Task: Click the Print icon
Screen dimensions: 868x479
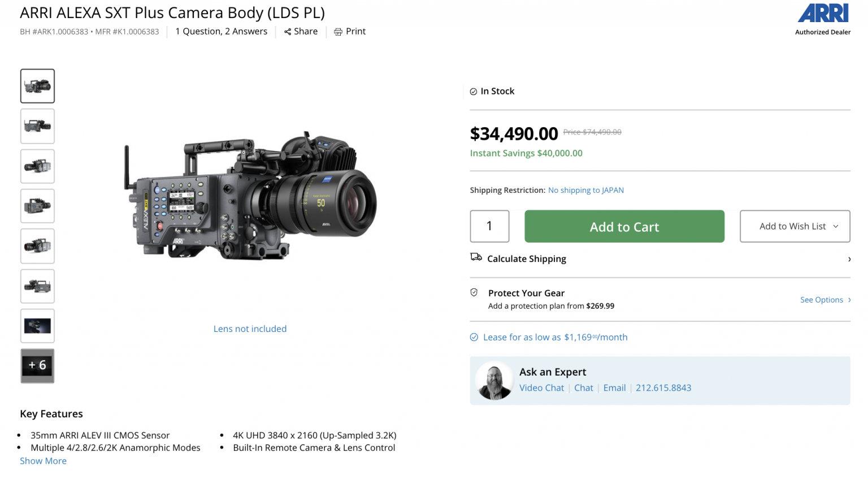Action: 338,31
